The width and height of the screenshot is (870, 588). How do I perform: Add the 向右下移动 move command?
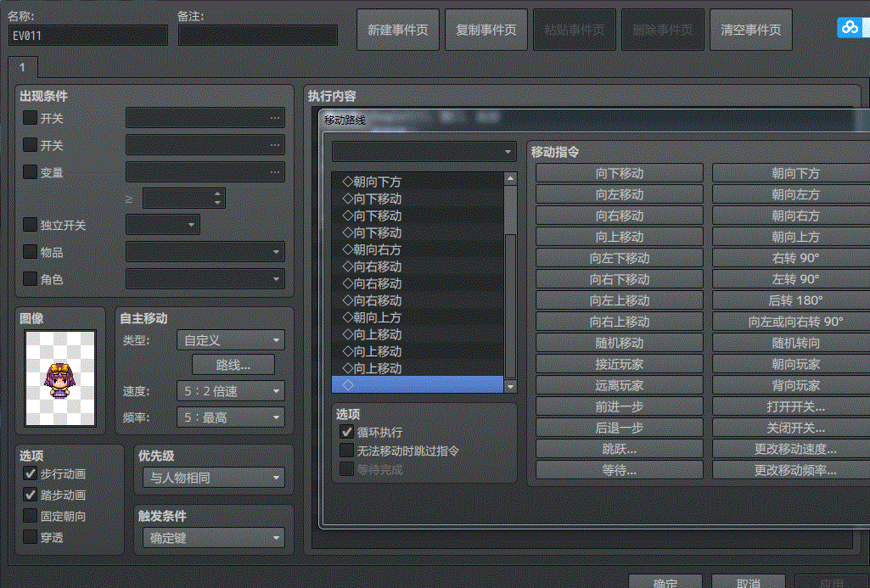(620, 279)
